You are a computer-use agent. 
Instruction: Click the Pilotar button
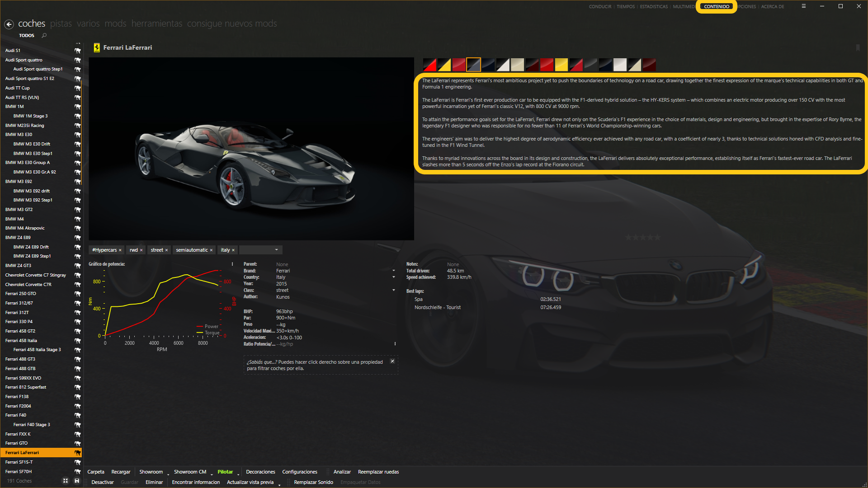click(x=225, y=472)
